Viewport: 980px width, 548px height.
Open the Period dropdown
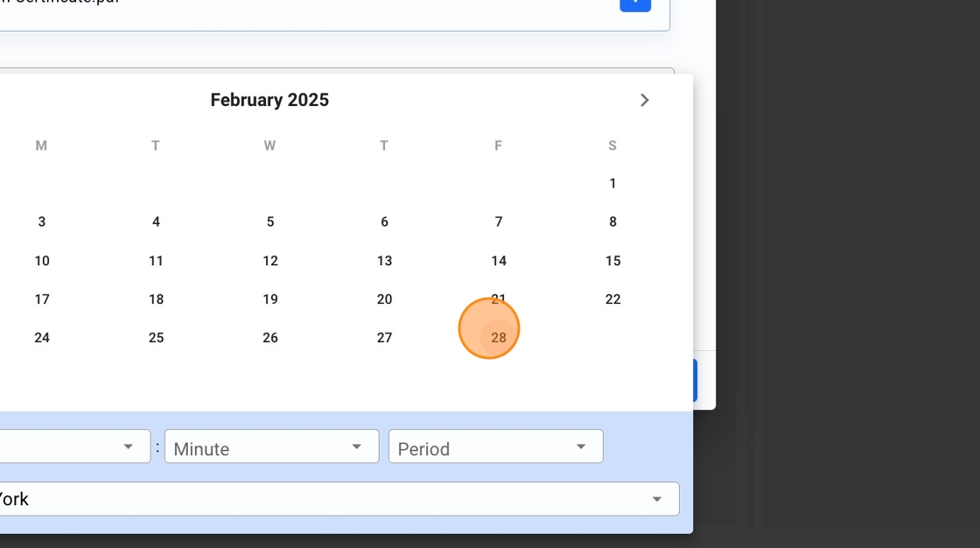coord(495,447)
